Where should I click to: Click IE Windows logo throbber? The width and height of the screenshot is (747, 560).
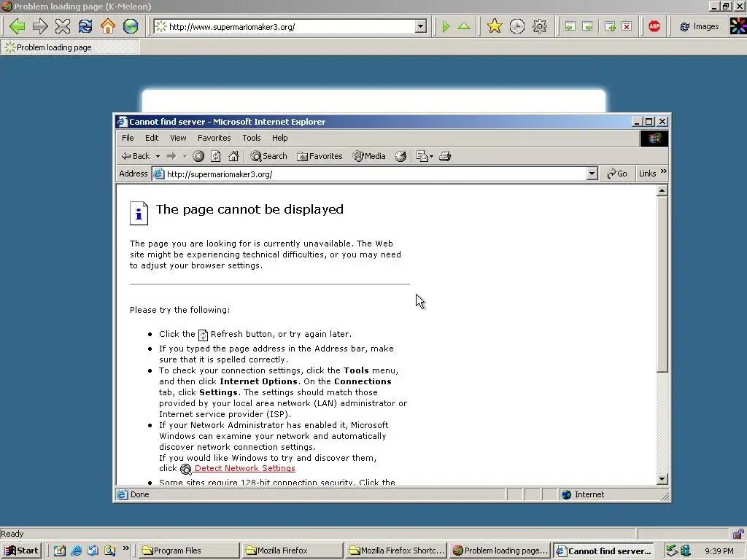654,138
